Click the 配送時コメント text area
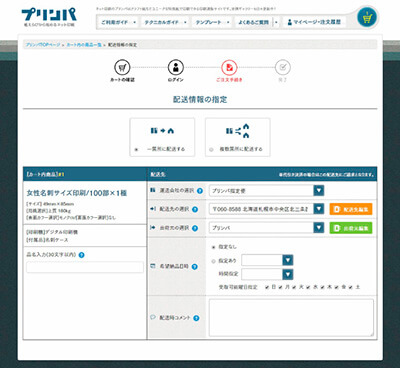 [292, 318]
